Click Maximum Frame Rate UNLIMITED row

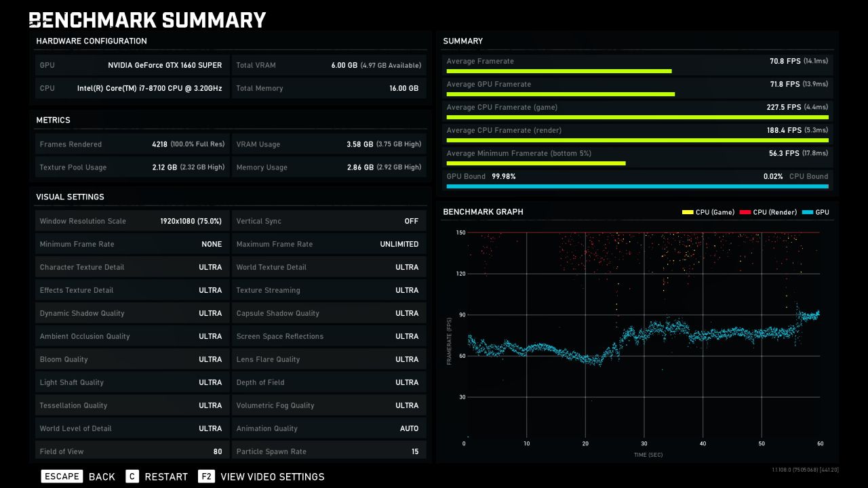click(x=329, y=244)
